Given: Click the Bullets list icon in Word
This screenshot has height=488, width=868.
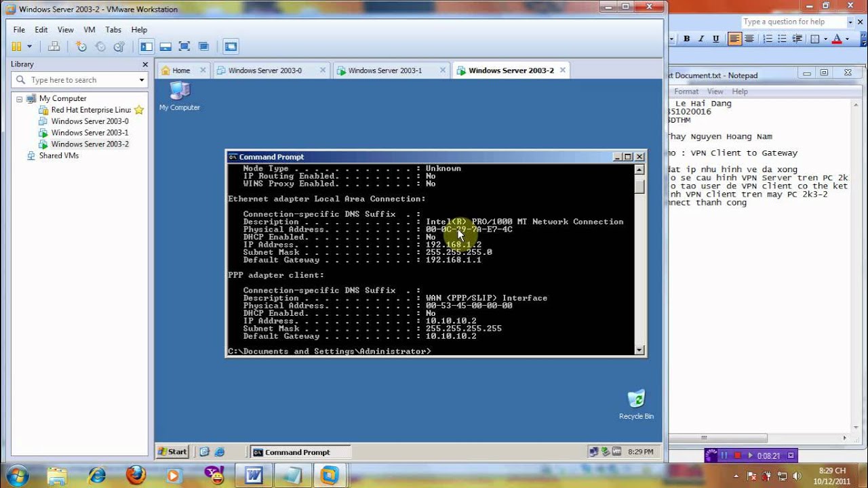Looking at the screenshot, I should [783, 39].
